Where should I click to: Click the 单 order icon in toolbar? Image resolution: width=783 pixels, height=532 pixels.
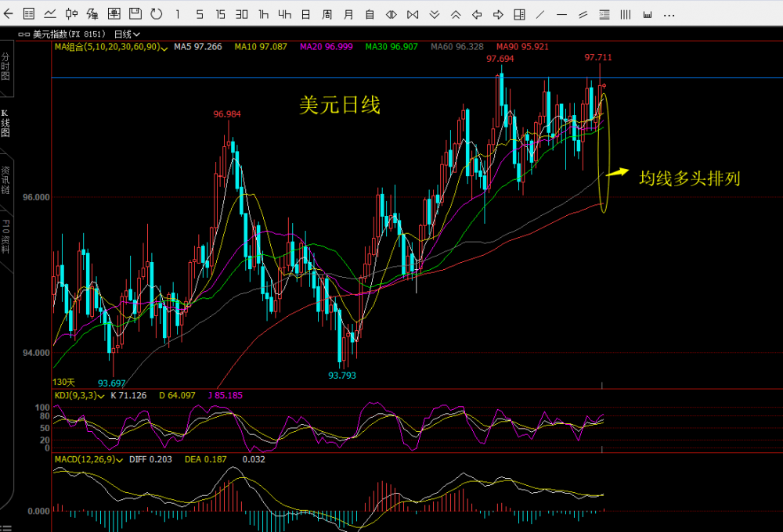coord(114,14)
